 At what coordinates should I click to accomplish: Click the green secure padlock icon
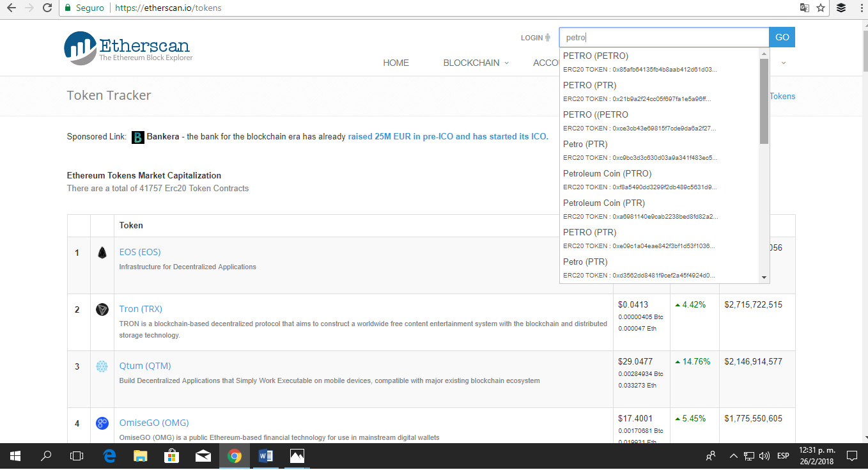[68, 8]
